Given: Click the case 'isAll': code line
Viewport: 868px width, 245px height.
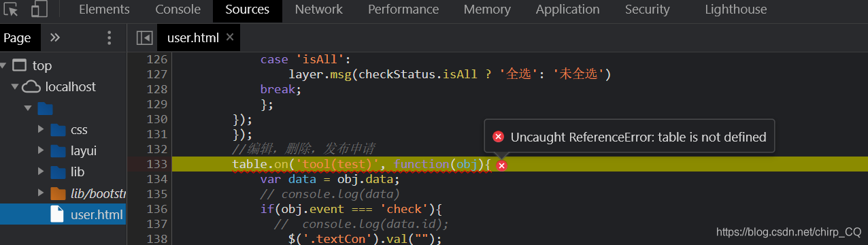Looking at the screenshot, I should (305, 59).
